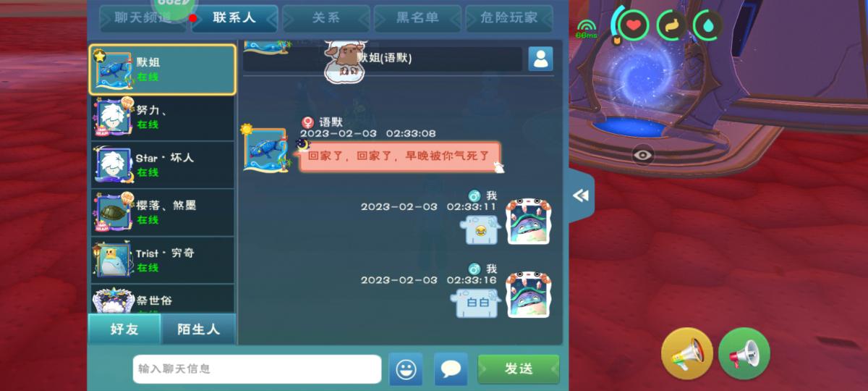Open the 黑名单 blacklist tab
868x391 pixels.
[x=417, y=18]
